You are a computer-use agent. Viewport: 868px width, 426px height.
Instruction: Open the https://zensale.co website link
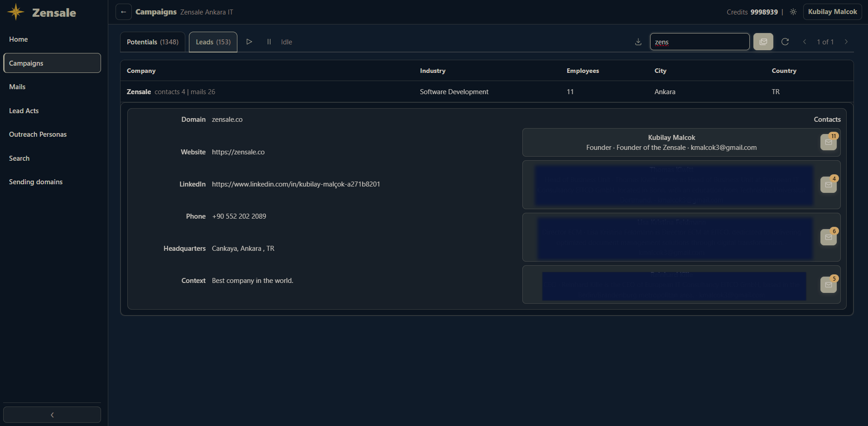point(238,152)
